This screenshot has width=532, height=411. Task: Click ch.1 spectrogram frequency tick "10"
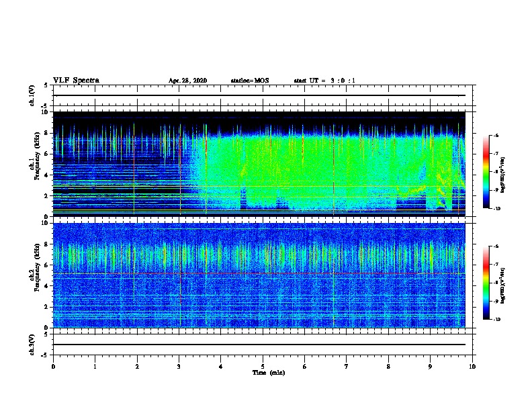coord(45,112)
